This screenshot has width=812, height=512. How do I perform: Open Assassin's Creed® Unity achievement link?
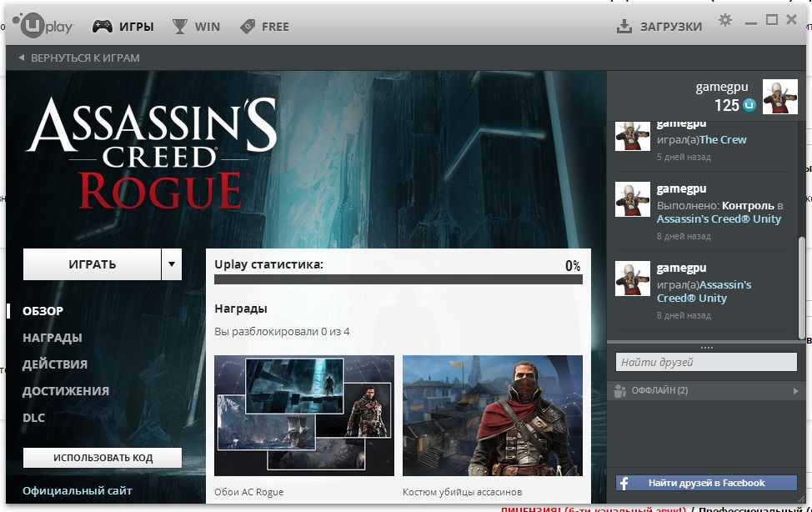(719, 218)
